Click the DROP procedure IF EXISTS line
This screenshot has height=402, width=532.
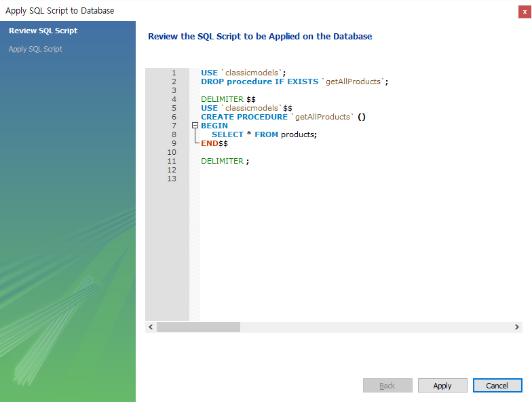[x=294, y=81]
